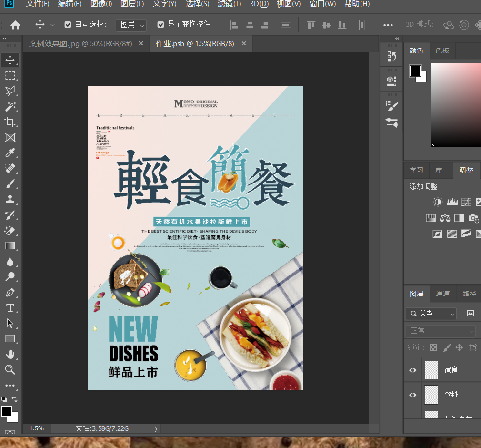Click the Home button in options bar
Image resolution: width=481 pixels, height=448 pixels.
(x=16, y=25)
